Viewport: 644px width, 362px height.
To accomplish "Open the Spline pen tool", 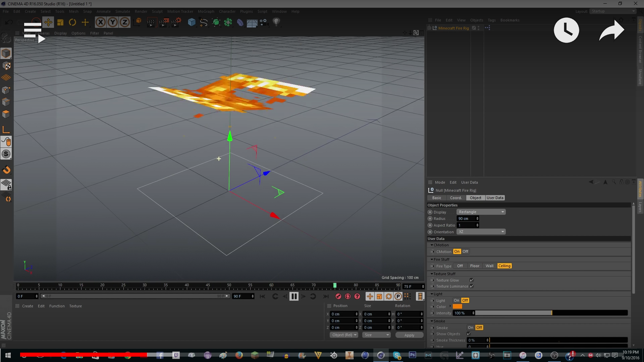I will [204, 22].
